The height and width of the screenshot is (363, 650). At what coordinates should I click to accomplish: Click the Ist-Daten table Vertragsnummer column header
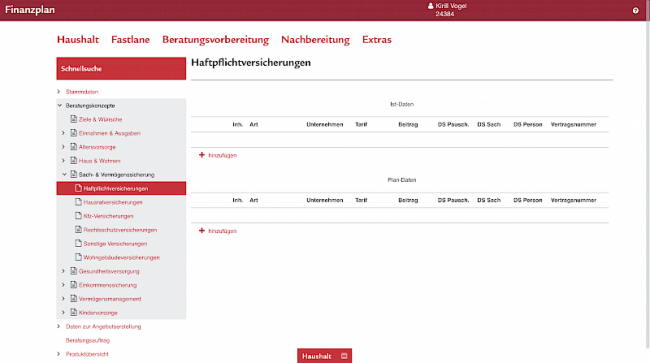pyautogui.click(x=573, y=124)
